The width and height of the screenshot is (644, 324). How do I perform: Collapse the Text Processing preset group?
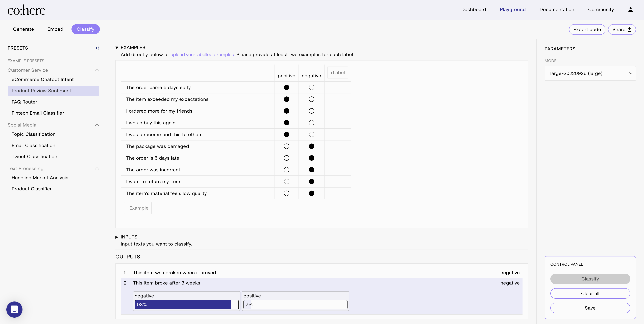[97, 169]
